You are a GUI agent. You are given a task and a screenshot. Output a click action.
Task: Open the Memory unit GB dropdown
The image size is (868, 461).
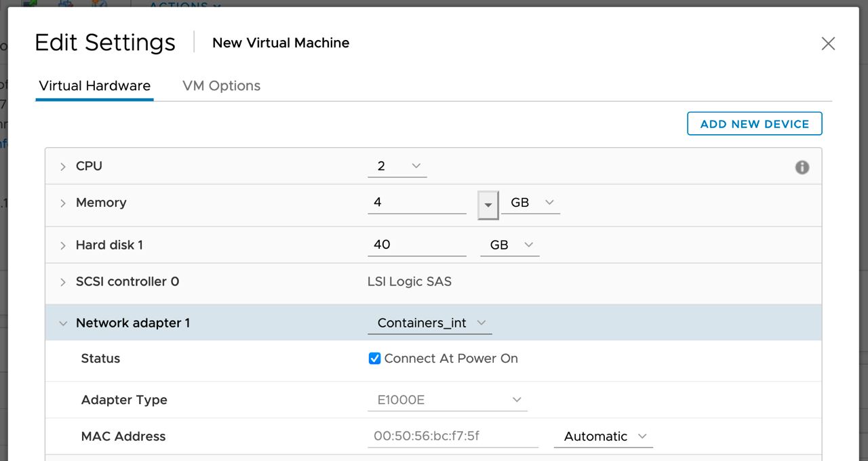531,203
